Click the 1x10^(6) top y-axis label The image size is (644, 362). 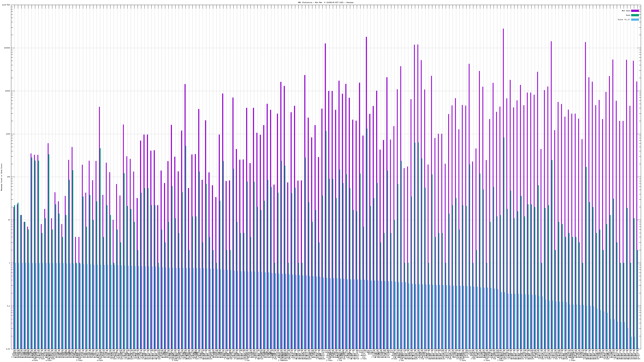[6, 5]
